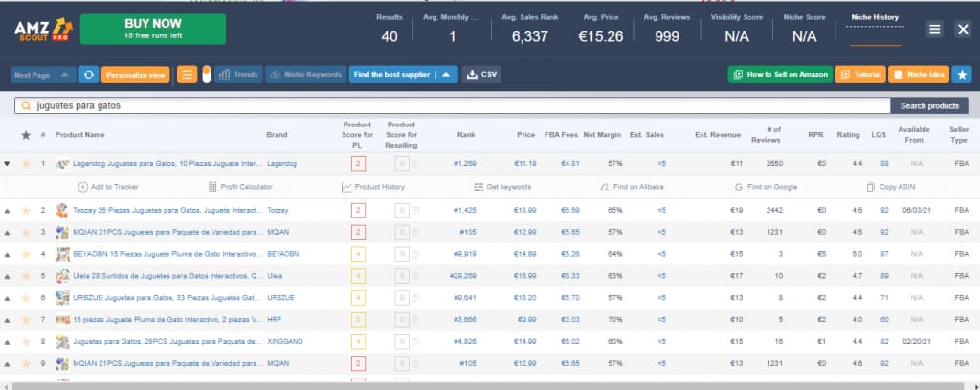
Task: Click Get keywords option
Action: click(501, 187)
